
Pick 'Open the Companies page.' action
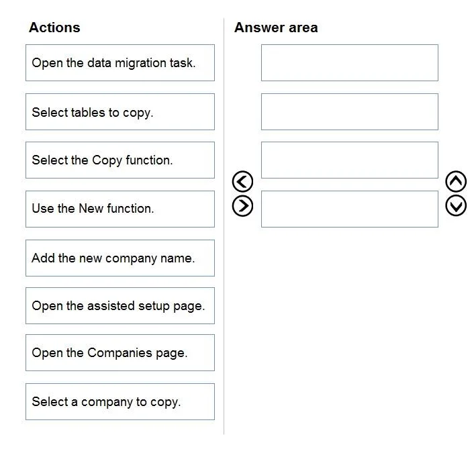pyautogui.click(x=120, y=352)
